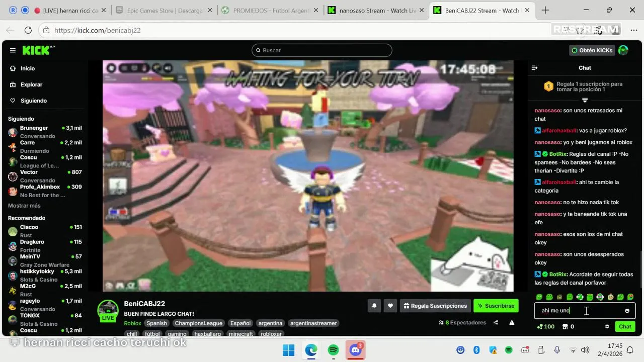Close the BeniCABJ22 Stream tab

pos(528,10)
